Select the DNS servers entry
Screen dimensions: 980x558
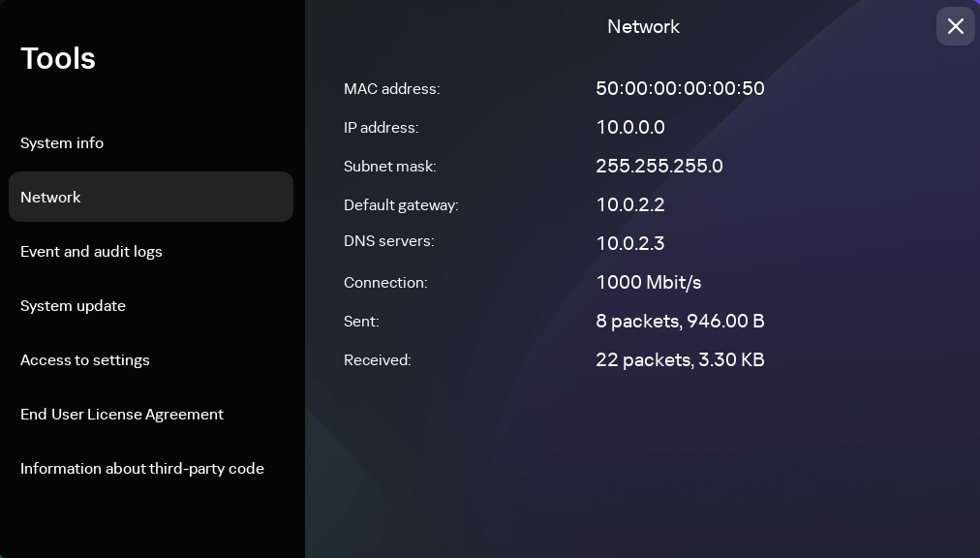pyautogui.click(x=630, y=243)
